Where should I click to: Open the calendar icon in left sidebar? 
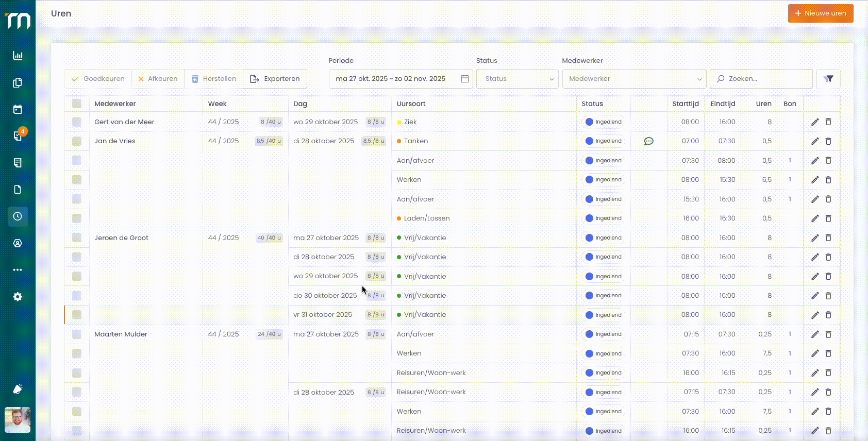point(18,109)
